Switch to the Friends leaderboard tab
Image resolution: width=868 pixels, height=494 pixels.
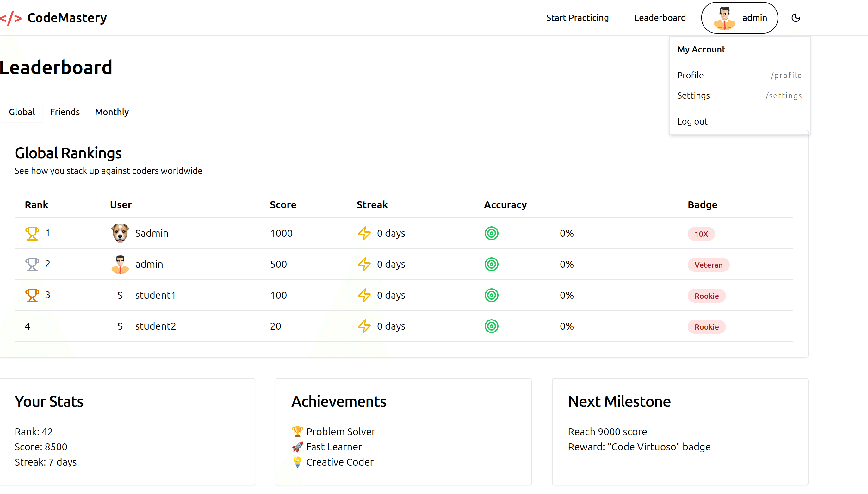click(65, 112)
